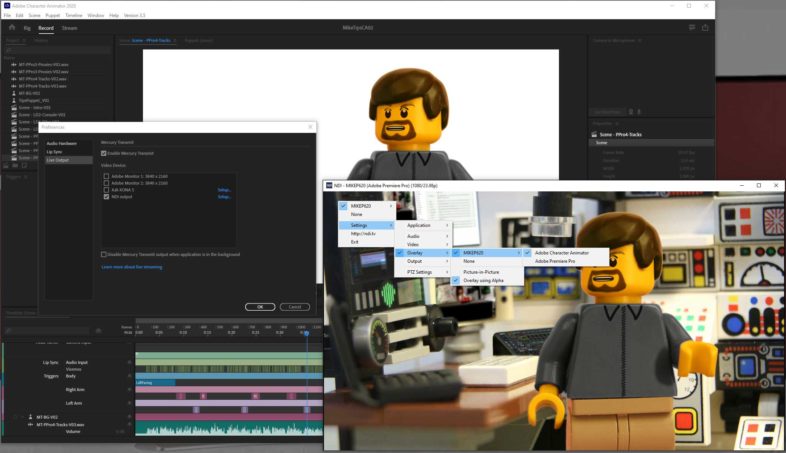The image size is (786, 453).
Task: Expand the Application submenu
Action: tap(423, 225)
